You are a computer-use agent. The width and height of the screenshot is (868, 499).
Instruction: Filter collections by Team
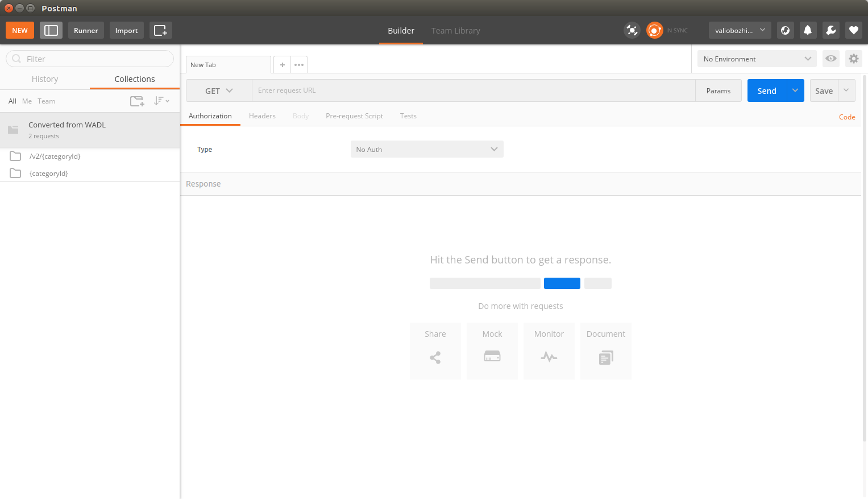pos(47,101)
